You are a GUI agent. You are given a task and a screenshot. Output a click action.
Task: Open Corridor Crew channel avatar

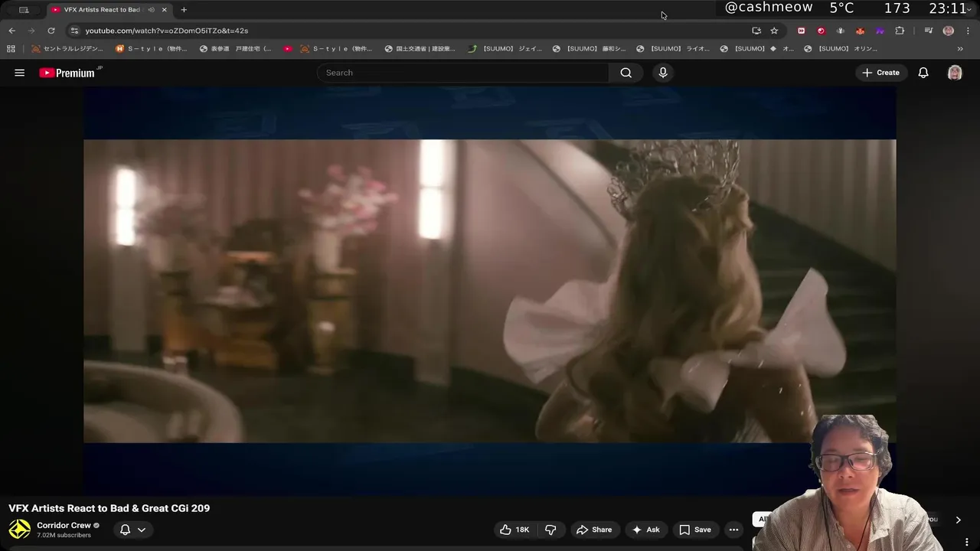point(19,529)
